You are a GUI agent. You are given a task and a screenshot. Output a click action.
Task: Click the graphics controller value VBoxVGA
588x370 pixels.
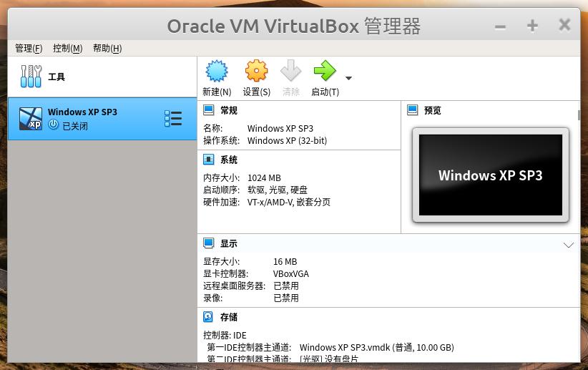(291, 274)
